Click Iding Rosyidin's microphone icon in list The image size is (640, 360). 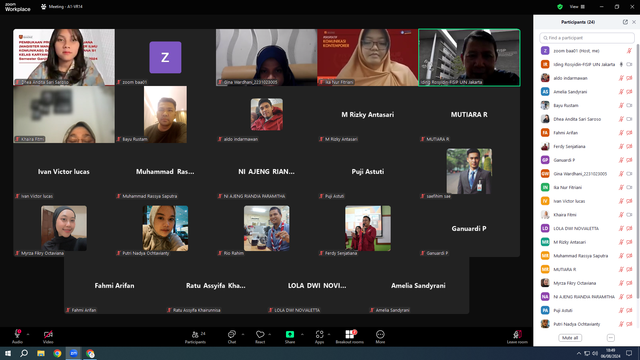click(x=621, y=64)
